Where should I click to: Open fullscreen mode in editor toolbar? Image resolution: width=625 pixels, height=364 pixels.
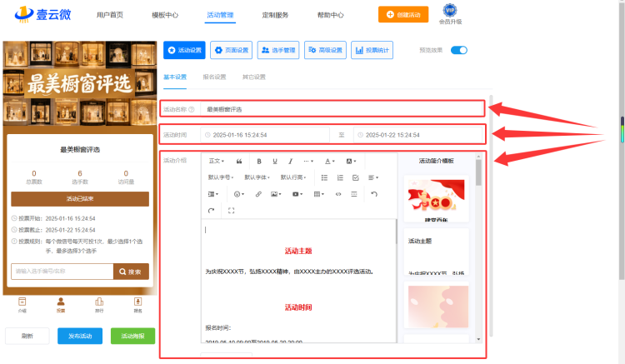tap(231, 210)
